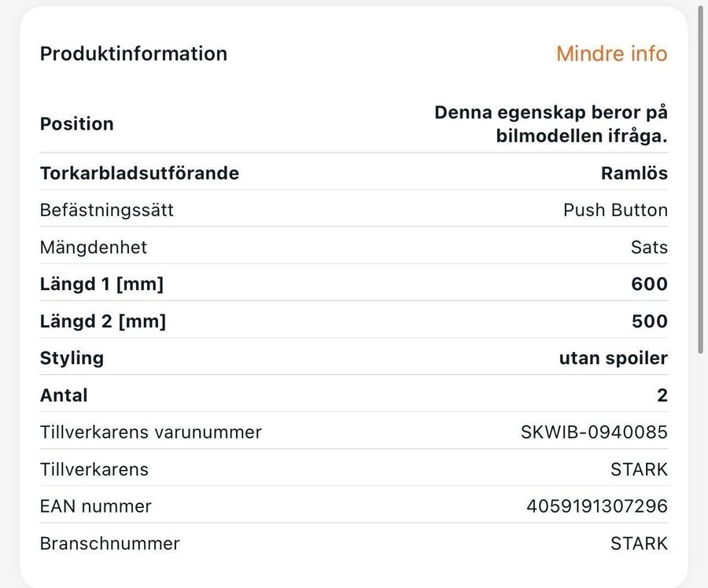Click the Branschnummer label

[109, 543]
